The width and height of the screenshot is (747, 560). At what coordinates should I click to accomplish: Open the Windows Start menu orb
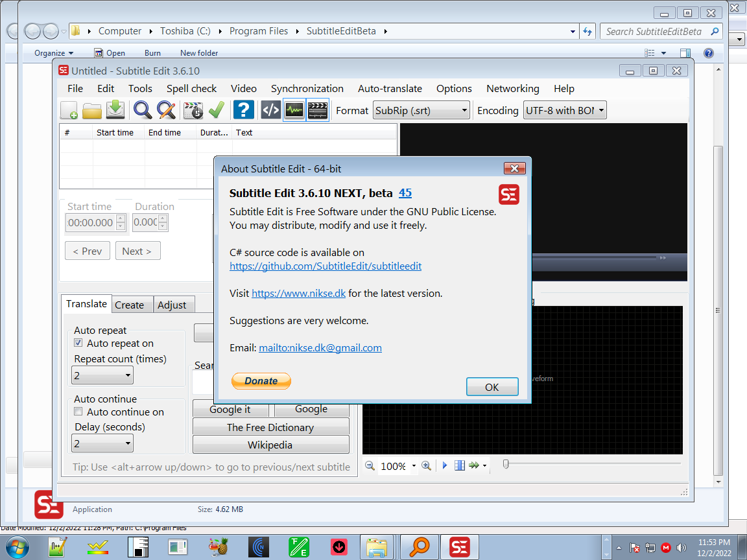(16, 546)
